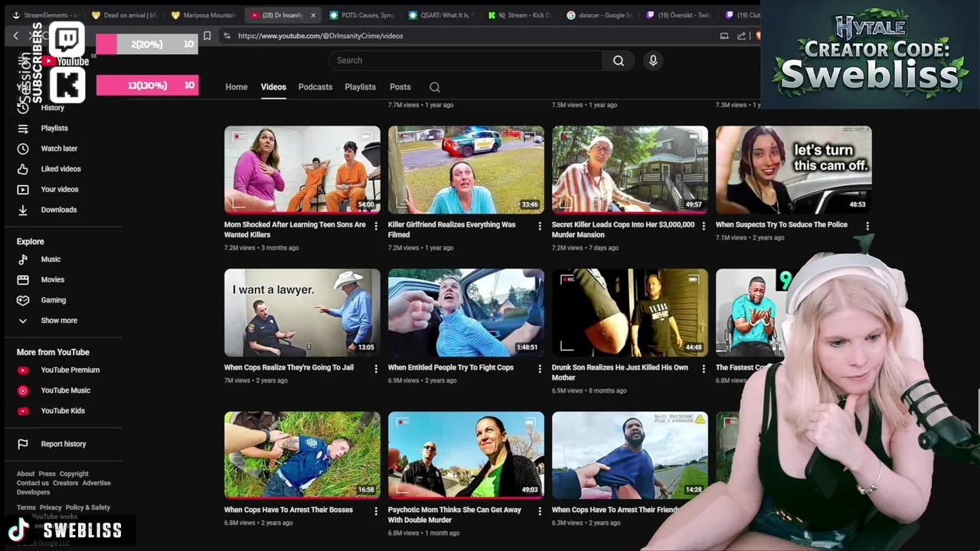Open options for Cops Going To Jail video
Screen dimensions: 980x551
(x=375, y=369)
